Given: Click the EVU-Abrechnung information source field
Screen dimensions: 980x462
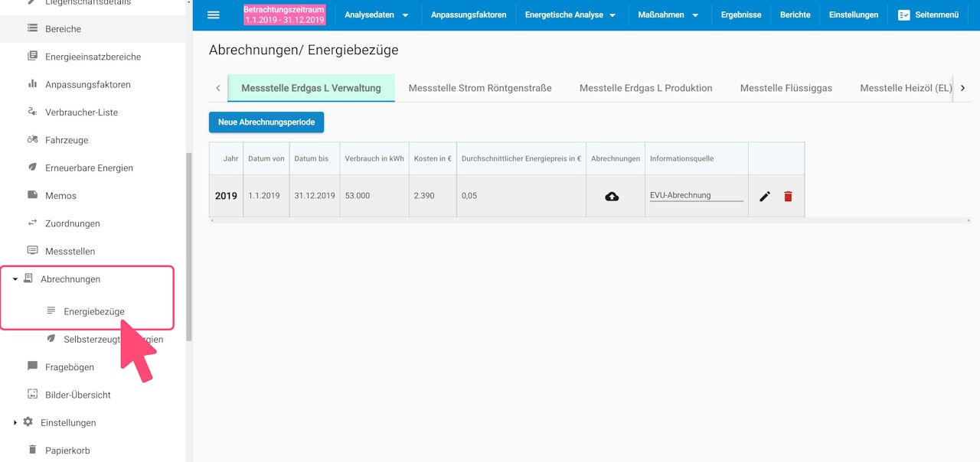Looking at the screenshot, I should (x=697, y=195).
